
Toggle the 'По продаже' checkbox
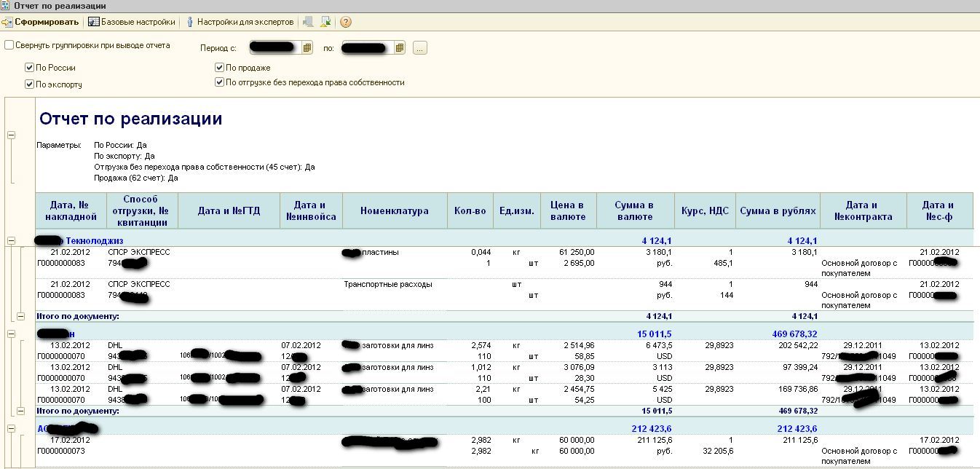(x=219, y=68)
